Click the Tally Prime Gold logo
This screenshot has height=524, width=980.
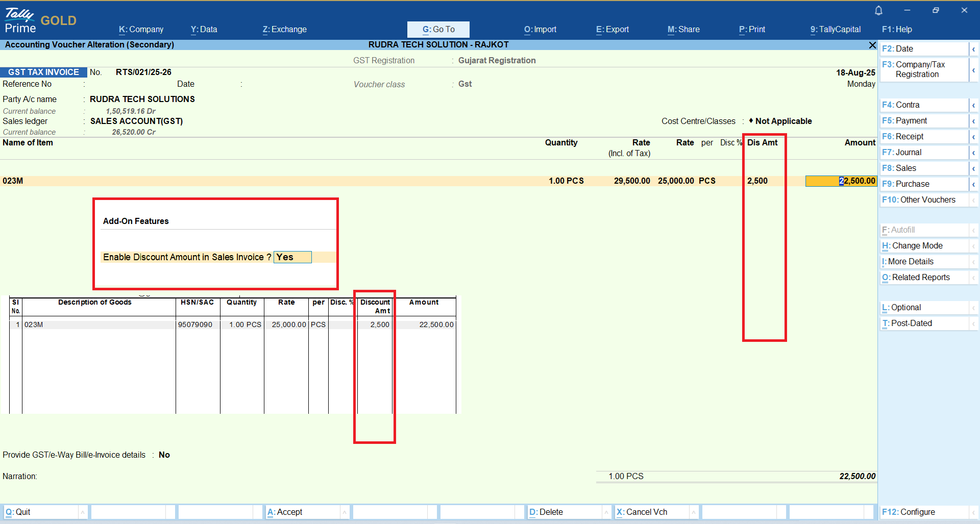pyautogui.click(x=40, y=20)
